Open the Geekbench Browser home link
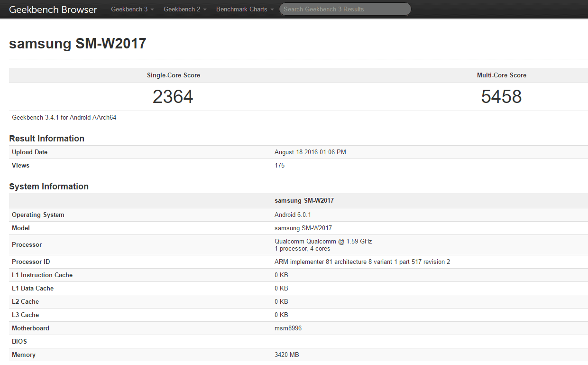Image resolution: width=588 pixels, height=365 pixels. (x=53, y=9)
